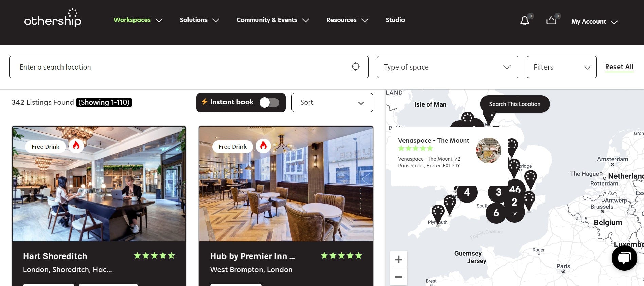Open the Type of space dropdown

pos(447,67)
